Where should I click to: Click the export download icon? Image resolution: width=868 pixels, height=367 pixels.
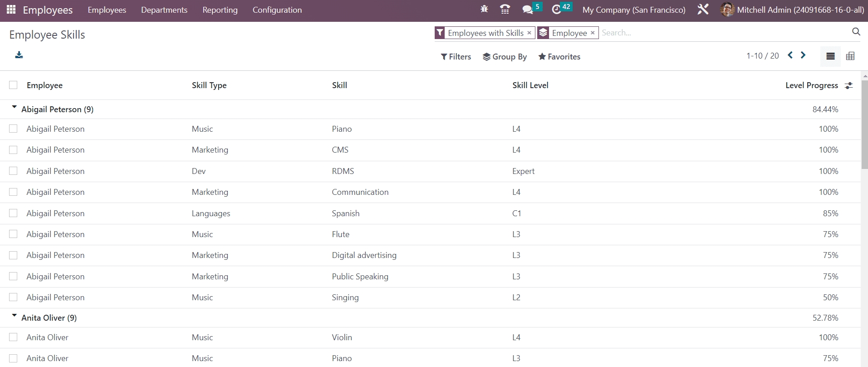point(19,55)
